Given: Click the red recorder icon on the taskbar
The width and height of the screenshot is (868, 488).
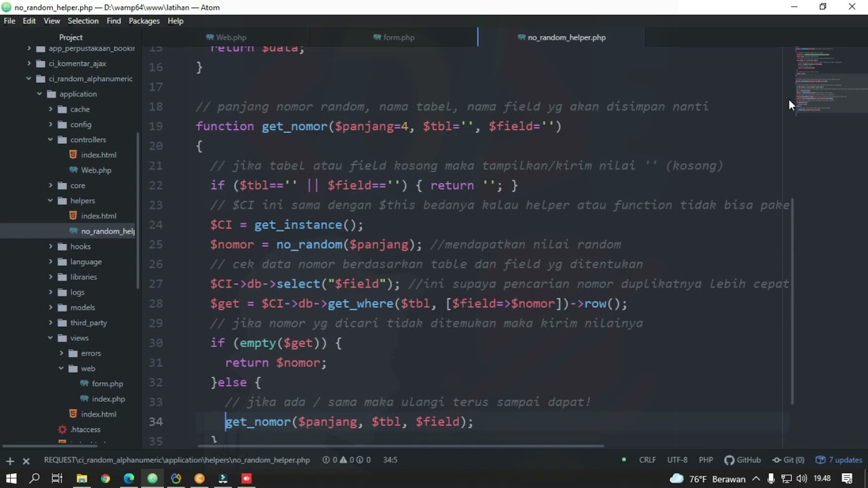Looking at the screenshot, I should (246, 479).
